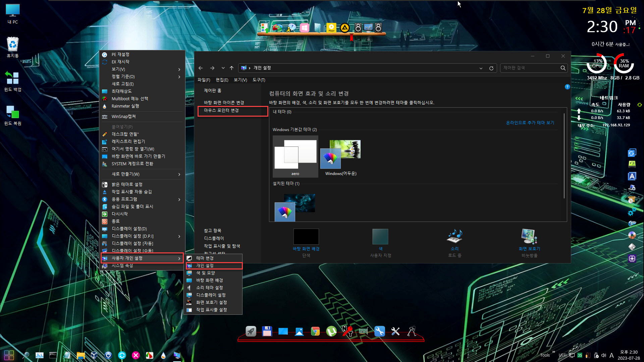
Task: Click the cyan refresh icon on taskbar
Action: pos(122,355)
